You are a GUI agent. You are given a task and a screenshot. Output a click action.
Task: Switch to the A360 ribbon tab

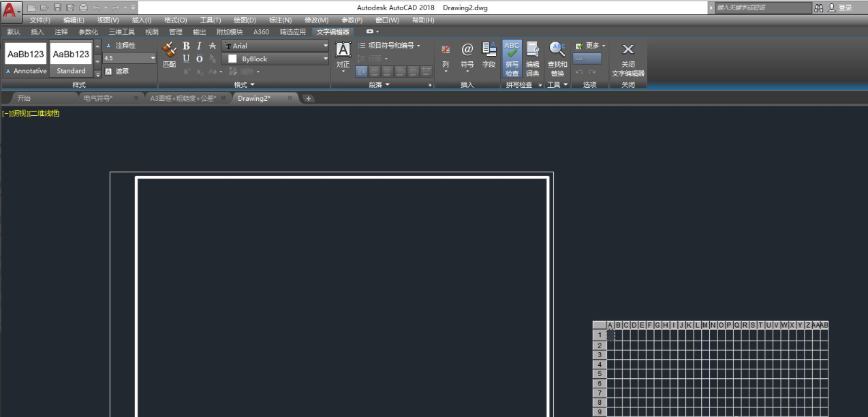[261, 31]
